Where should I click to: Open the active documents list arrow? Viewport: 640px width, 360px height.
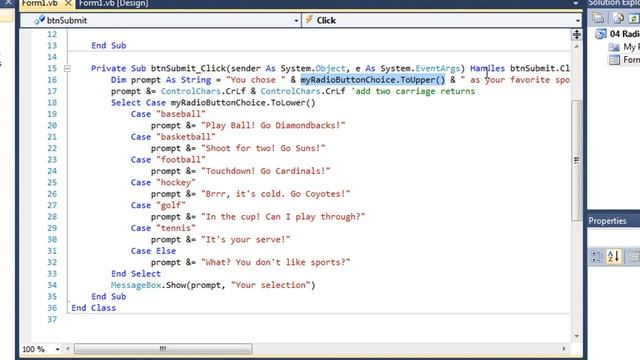(576, 3)
